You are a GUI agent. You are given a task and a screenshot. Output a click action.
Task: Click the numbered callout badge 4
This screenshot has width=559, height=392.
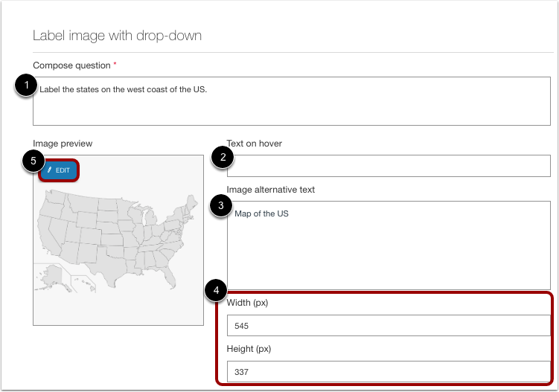point(217,289)
